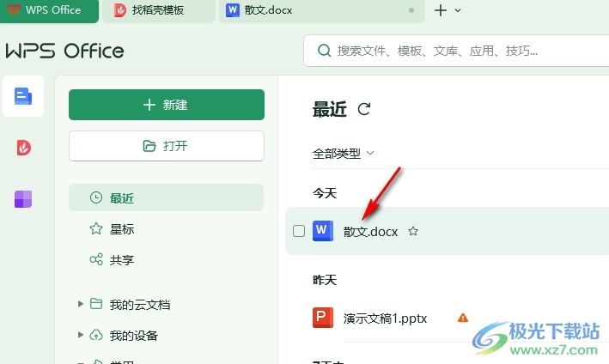Open 我的设备 in the sidebar
The image size is (609, 364).
[x=134, y=336]
